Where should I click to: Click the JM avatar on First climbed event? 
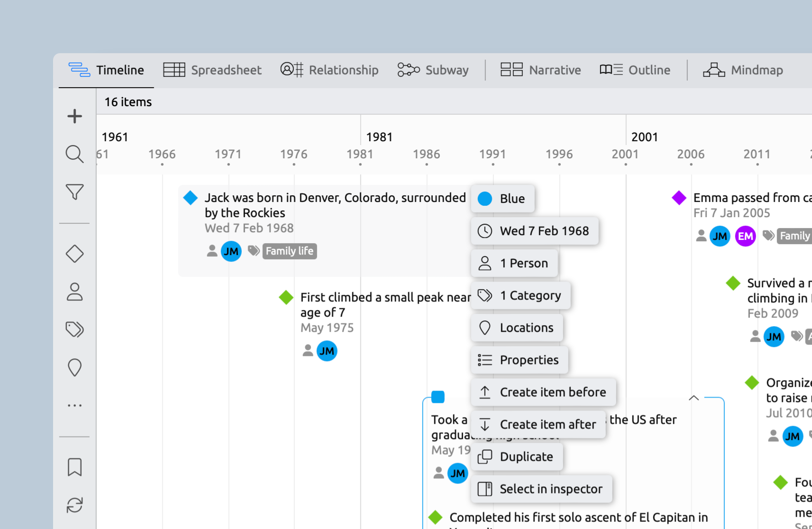click(x=327, y=351)
